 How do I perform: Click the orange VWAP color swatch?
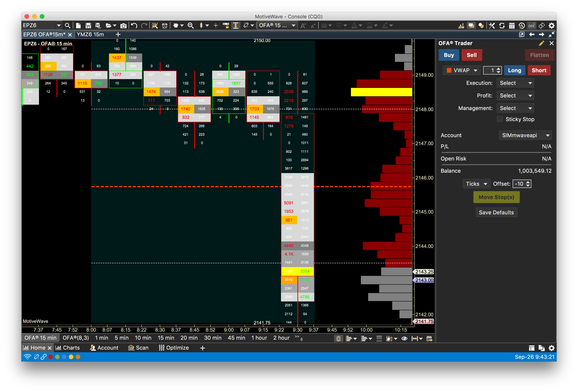449,70
